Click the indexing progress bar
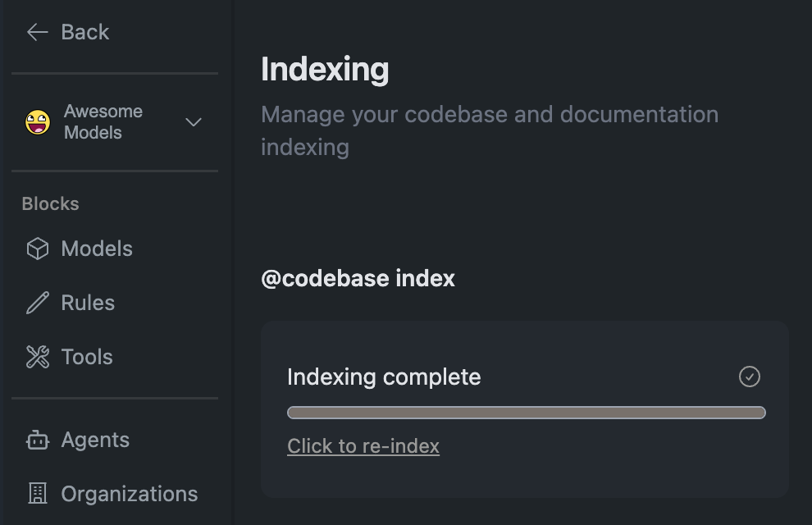The width and height of the screenshot is (812, 525). pos(526,411)
